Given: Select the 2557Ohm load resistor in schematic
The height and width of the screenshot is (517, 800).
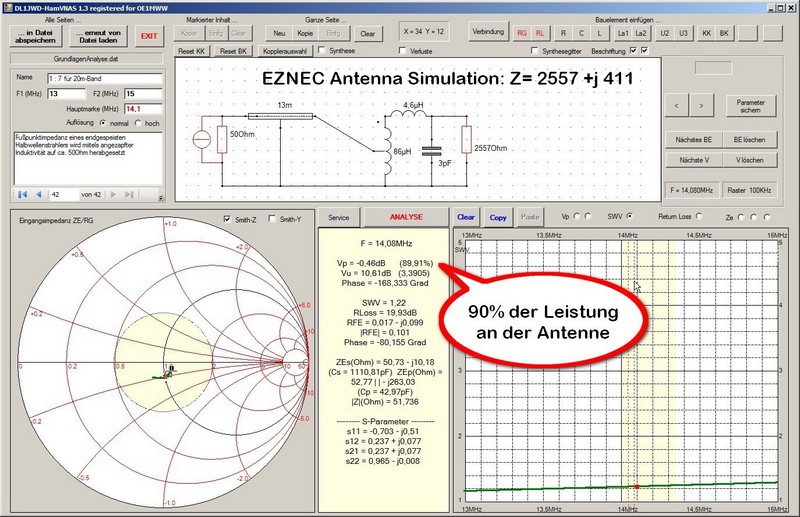Looking at the screenshot, I should [466, 140].
